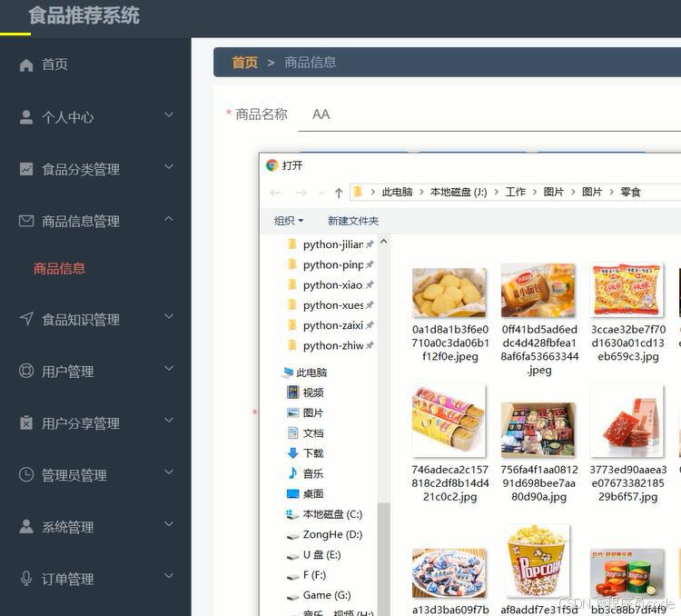Viewport: 681px width, 616px height.
Task: Click the envelope icon beside 商品信息管理
Action: 26,221
